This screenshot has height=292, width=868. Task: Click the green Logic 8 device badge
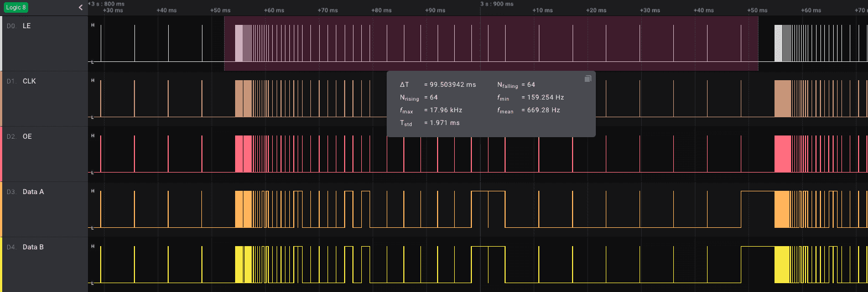[16, 7]
